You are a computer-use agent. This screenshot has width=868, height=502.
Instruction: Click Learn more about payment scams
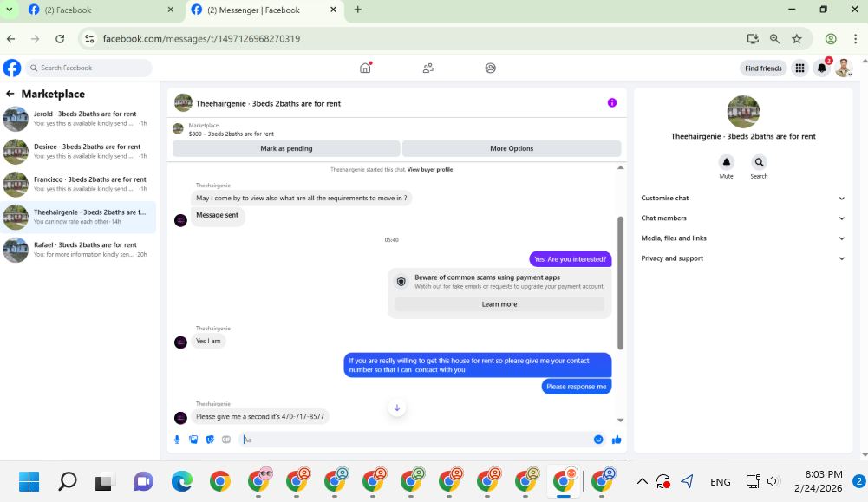(499, 304)
